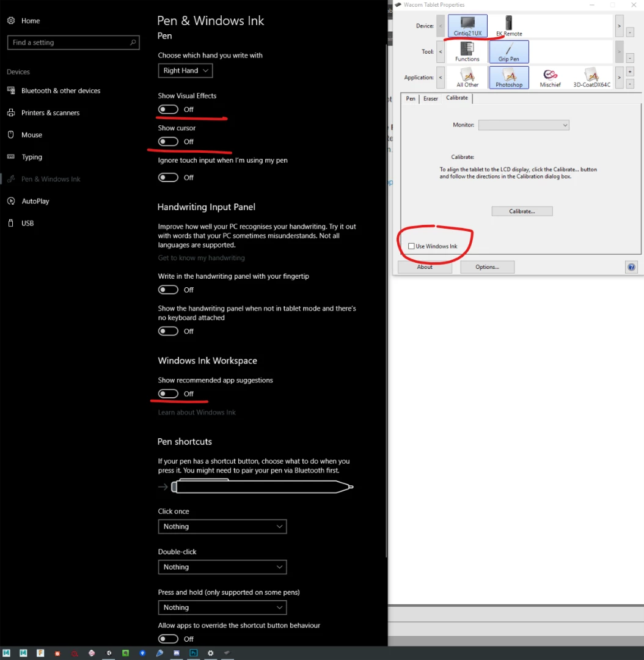
Task: Click the Options... button
Action: point(487,267)
